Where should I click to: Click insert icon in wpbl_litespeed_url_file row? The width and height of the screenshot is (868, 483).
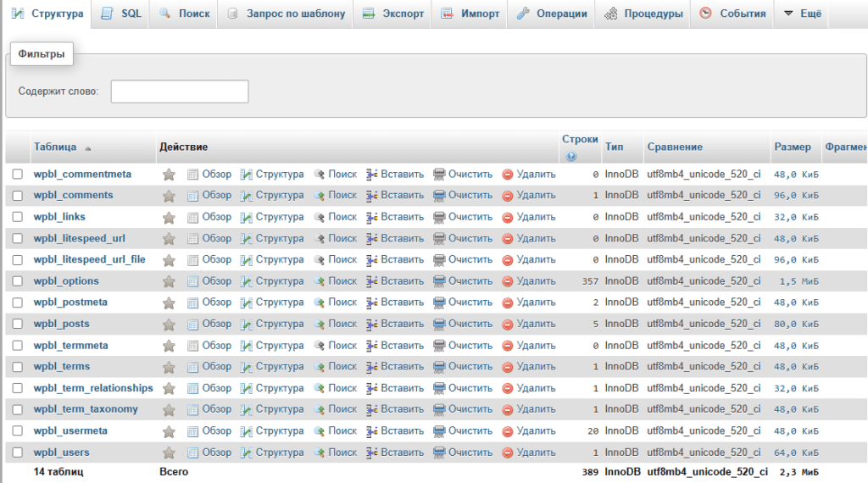pyautogui.click(x=372, y=260)
